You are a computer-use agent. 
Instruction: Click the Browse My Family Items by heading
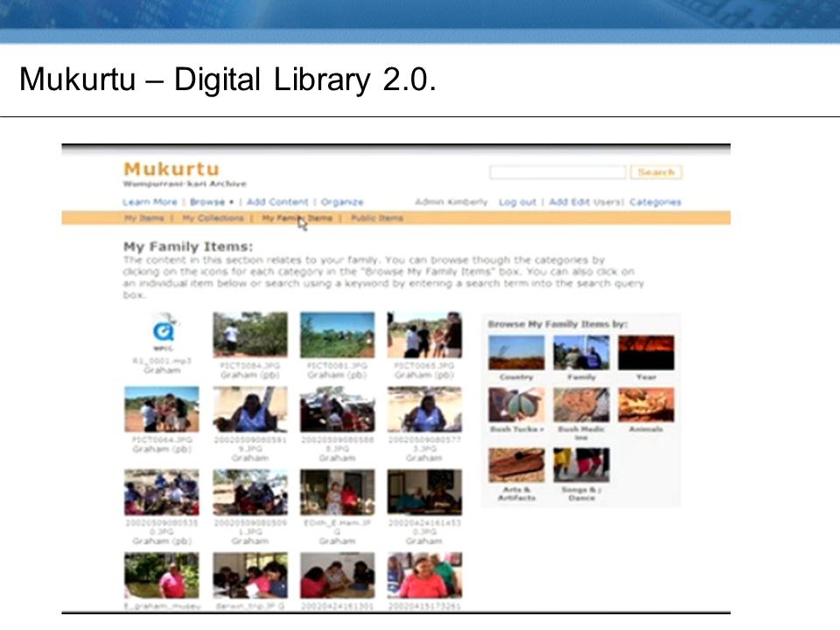point(557,324)
